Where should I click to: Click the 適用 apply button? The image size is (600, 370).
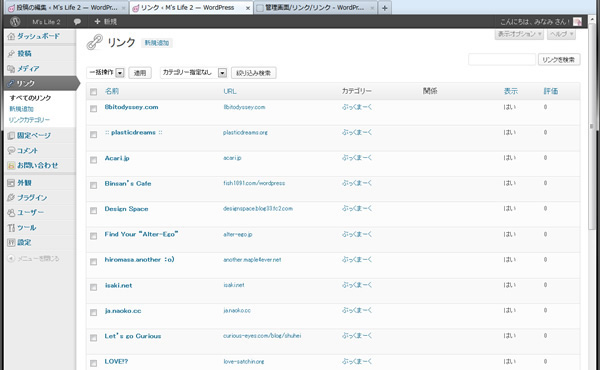point(140,73)
